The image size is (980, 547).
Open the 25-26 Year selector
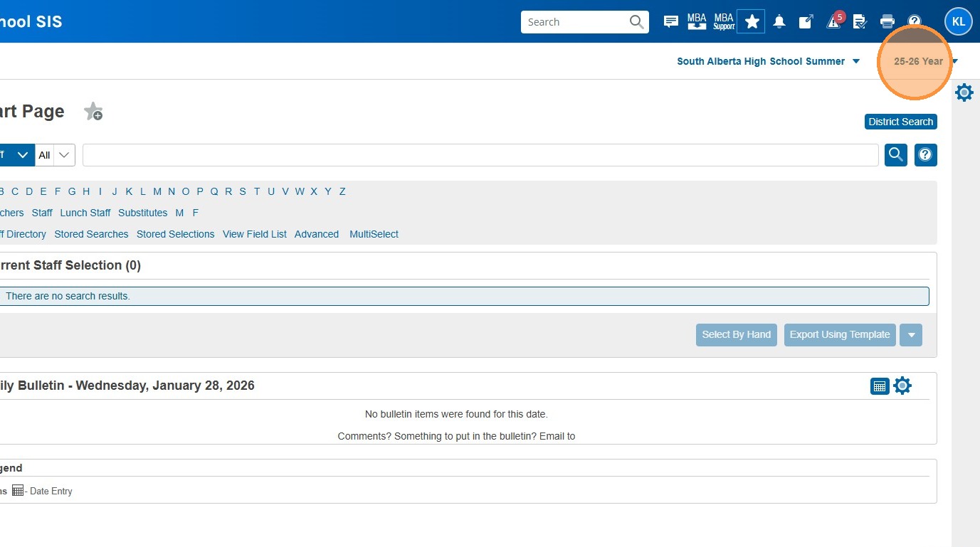pos(926,61)
